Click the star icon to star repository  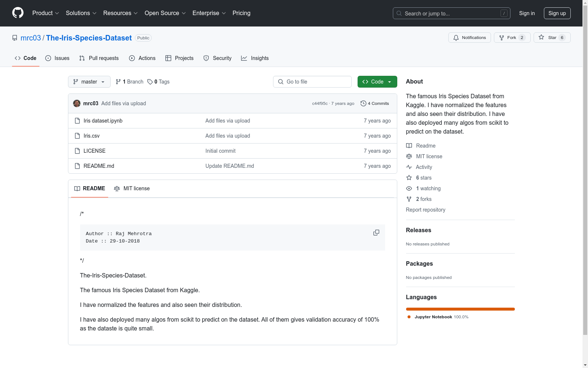[541, 37]
